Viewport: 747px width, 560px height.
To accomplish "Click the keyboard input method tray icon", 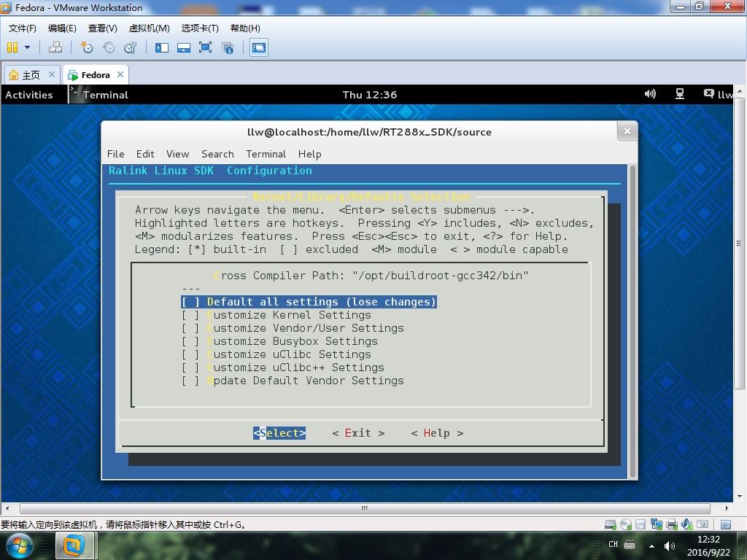I will (x=630, y=544).
